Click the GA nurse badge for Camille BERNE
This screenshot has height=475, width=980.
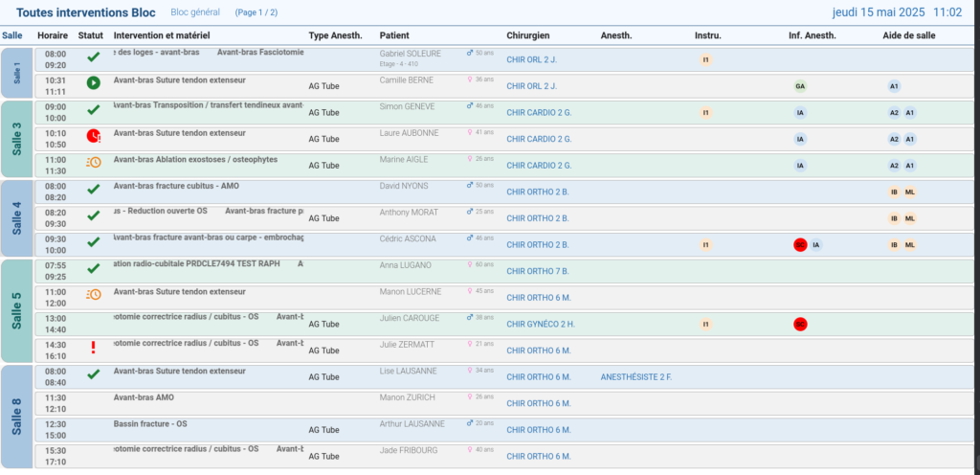(799, 86)
